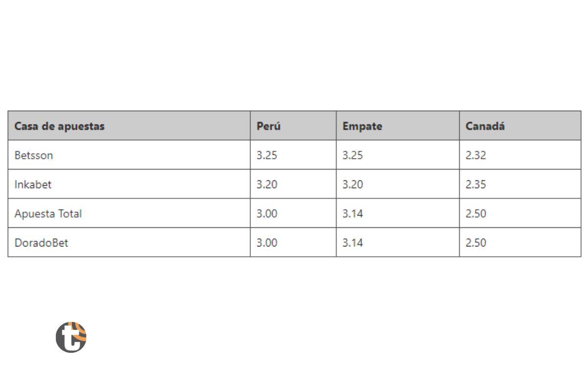Viewport: 588px width, 392px height.
Task: Select the 'Inkabet' bookmaker cell
Action: [33, 185]
